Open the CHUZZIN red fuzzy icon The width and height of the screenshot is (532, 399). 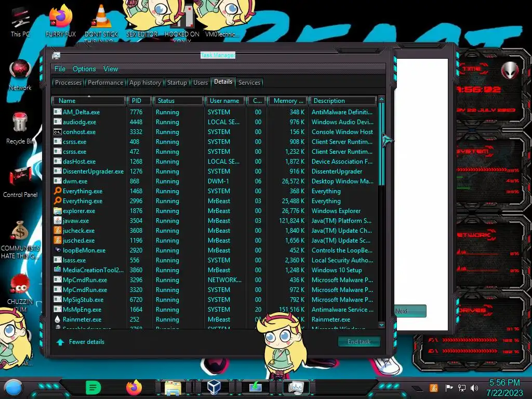20,292
